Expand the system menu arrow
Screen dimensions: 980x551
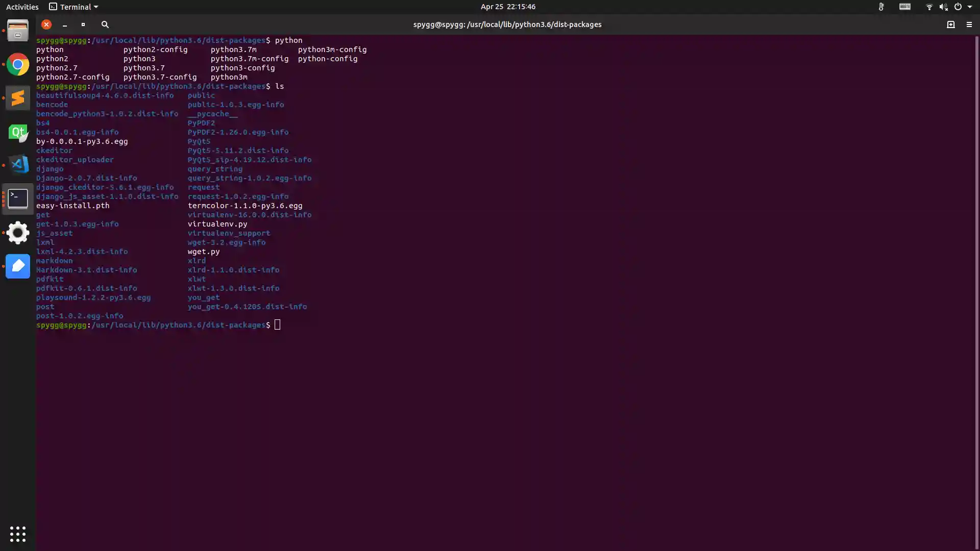tap(970, 7)
